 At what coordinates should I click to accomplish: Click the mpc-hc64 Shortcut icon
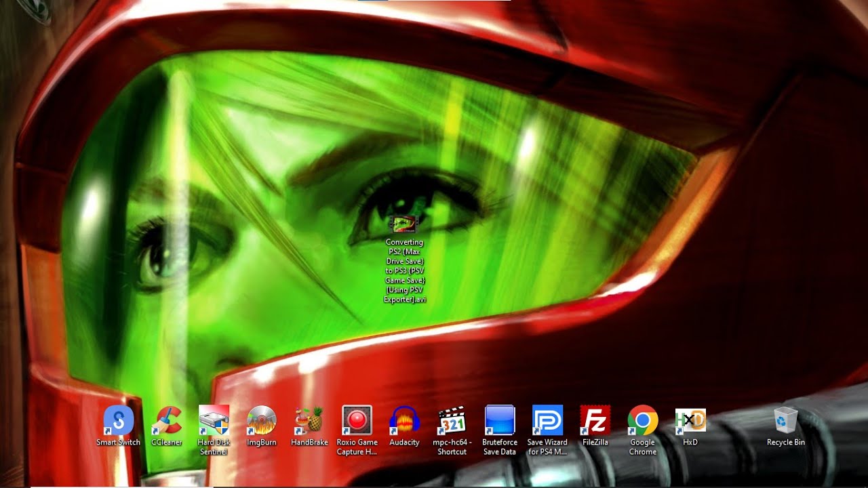click(452, 421)
